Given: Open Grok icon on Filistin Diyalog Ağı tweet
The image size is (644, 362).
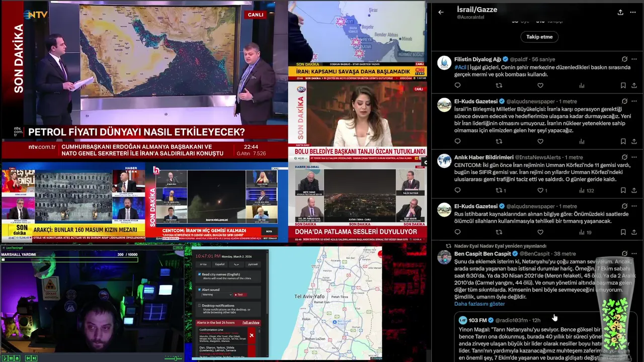Looking at the screenshot, I should (x=624, y=59).
